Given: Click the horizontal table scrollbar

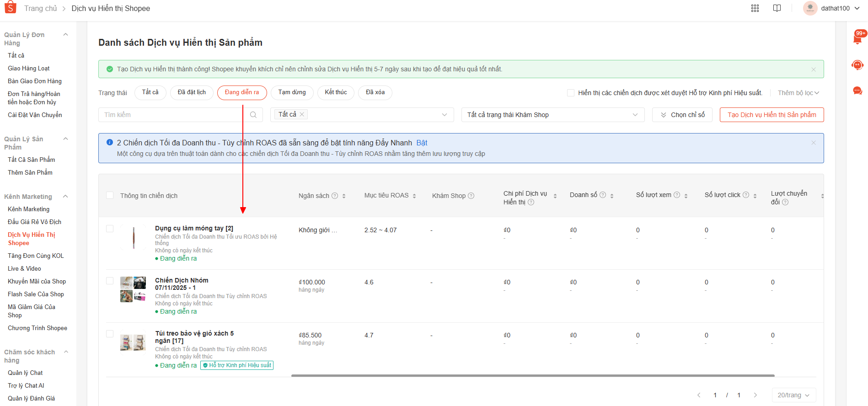Looking at the screenshot, I should pyautogui.click(x=533, y=375).
